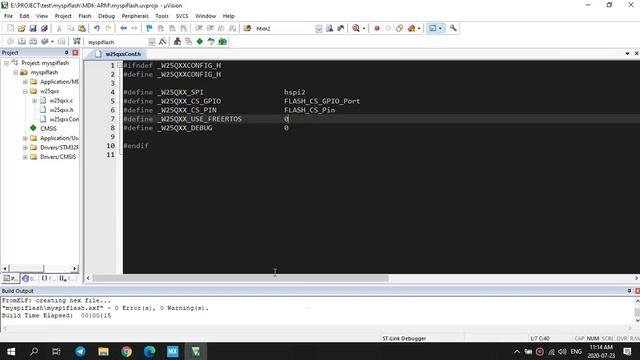This screenshot has width=640, height=360.
Task: Switch to the Books tab in Project panel
Action: point(30,278)
